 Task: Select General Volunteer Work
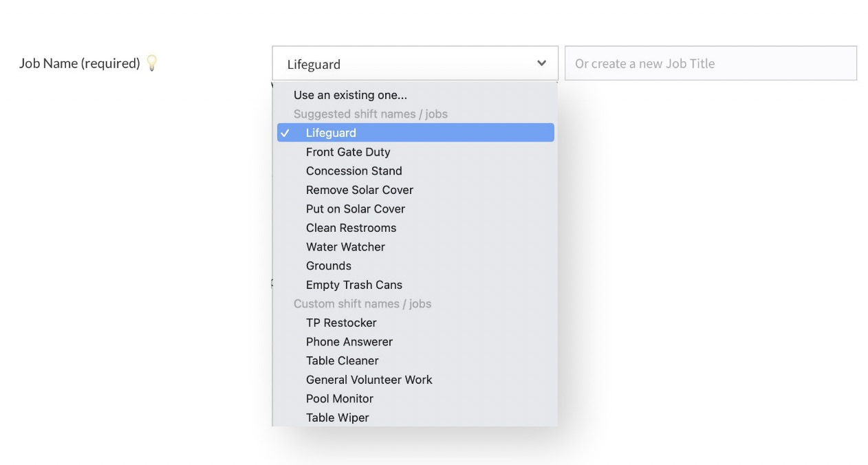369,380
